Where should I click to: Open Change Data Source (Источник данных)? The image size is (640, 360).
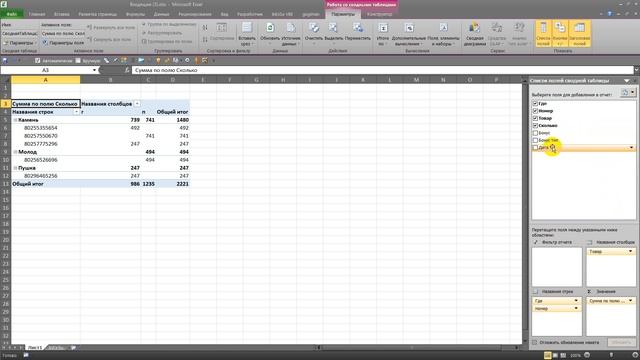click(291, 28)
